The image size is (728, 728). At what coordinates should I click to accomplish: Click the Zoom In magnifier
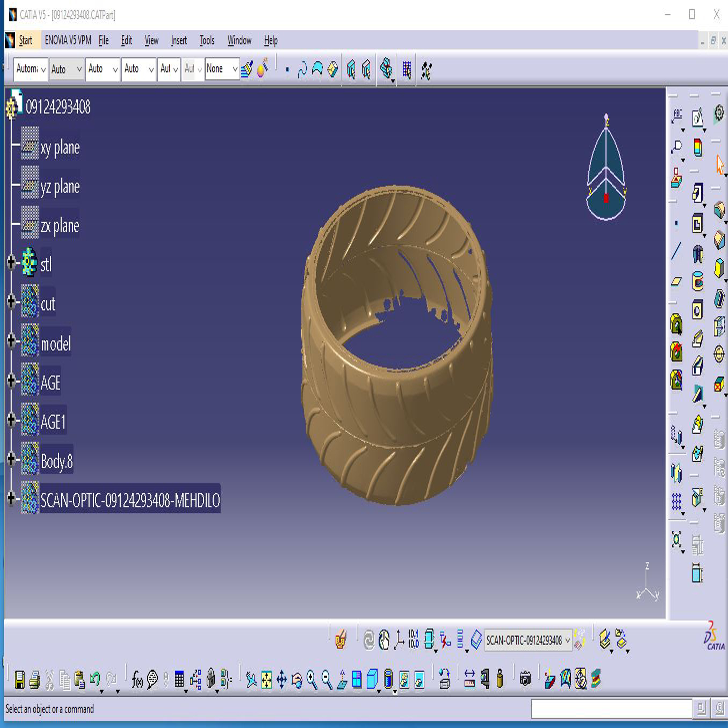(x=312, y=680)
